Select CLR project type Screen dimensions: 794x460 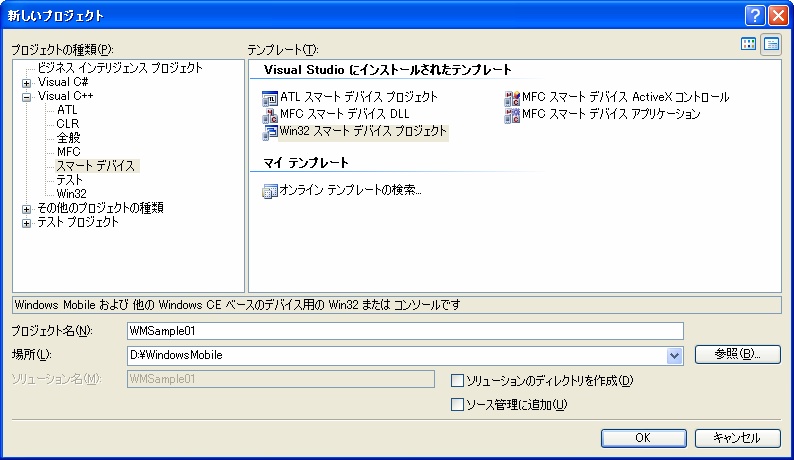(67, 124)
